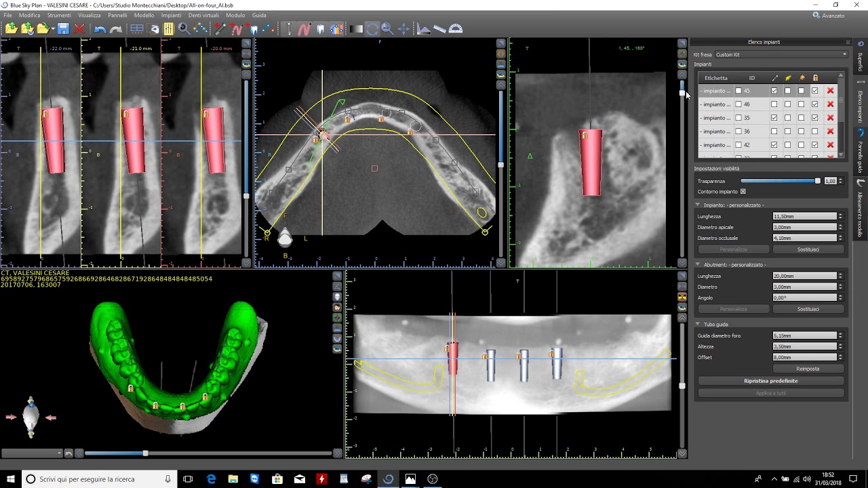Open the Strumenti menu
This screenshot has height=488, width=868.
59,15
